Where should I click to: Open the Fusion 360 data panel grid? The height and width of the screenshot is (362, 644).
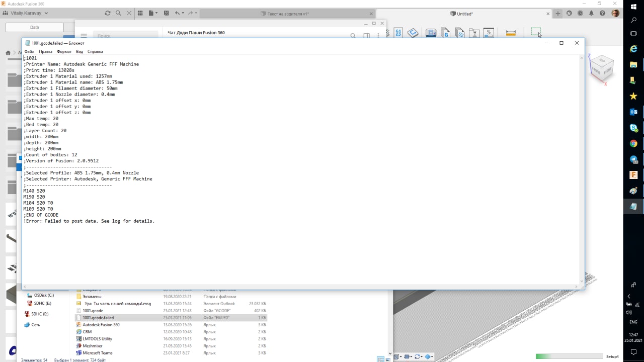click(140, 13)
